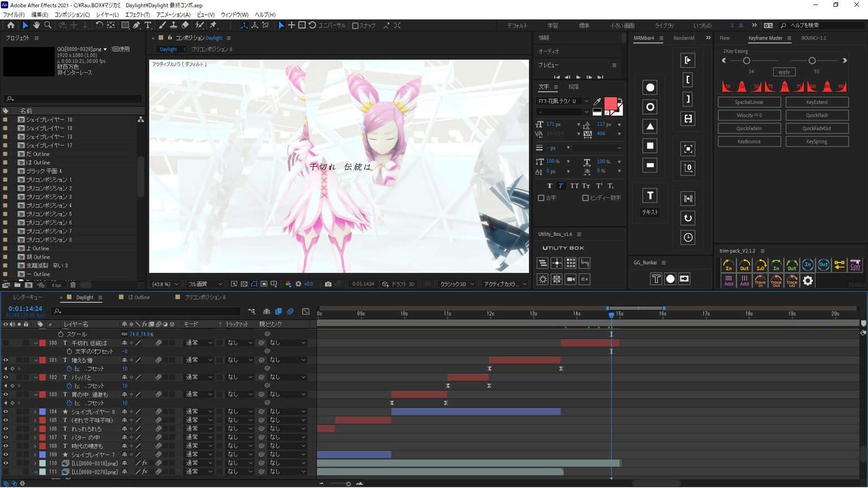Image resolution: width=868 pixels, height=488 pixels.
Task: Select the Type text tool
Action: (x=148, y=25)
